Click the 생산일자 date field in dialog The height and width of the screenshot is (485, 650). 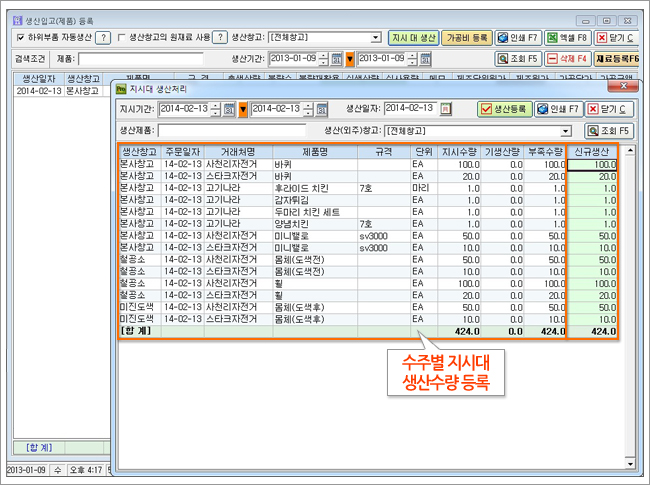coord(410,109)
